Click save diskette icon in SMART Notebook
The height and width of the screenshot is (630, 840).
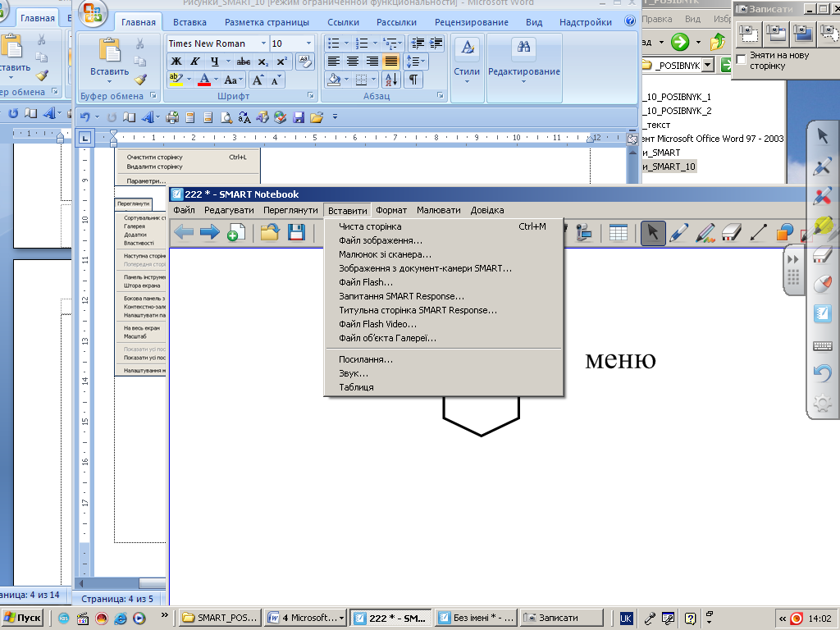[296, 232]
